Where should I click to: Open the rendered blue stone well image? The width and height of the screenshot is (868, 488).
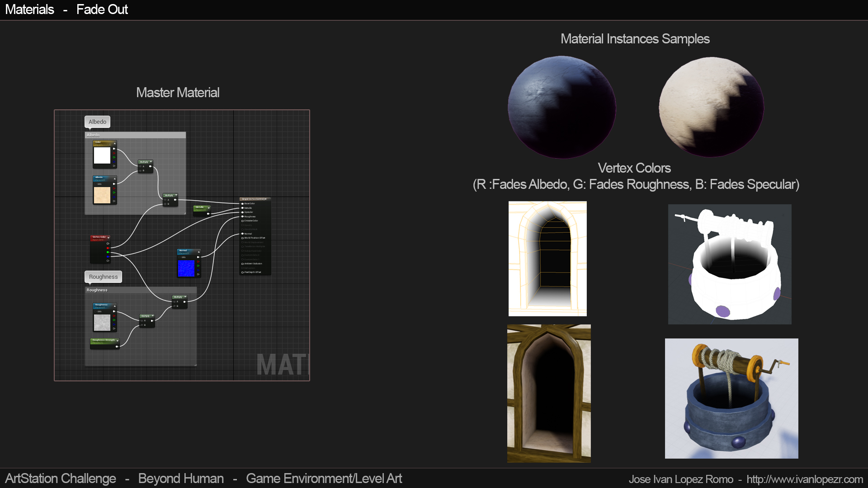click(x=731, y=399)
